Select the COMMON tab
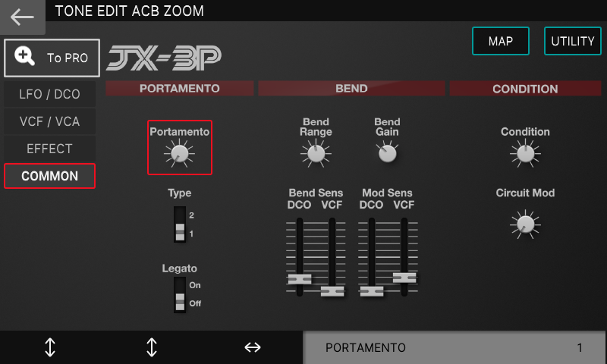Viewport: 607px width, 364px height. 49,176
